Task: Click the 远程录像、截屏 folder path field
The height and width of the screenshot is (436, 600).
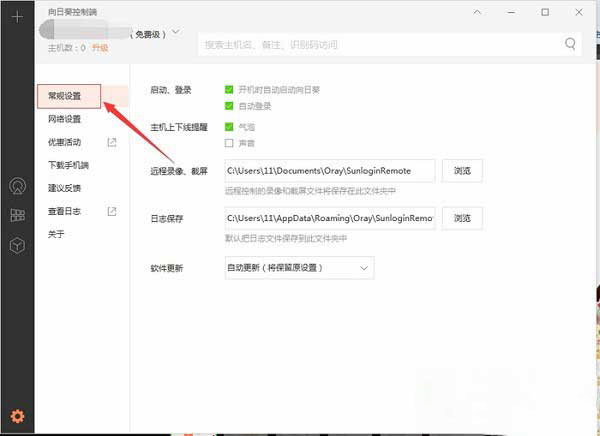Action: pos(330,171)
